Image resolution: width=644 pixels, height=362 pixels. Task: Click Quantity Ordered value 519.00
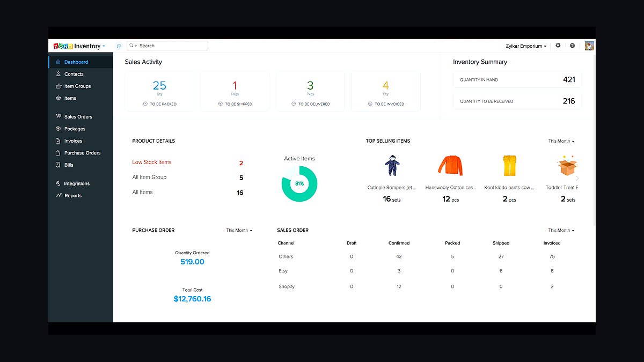192,262
